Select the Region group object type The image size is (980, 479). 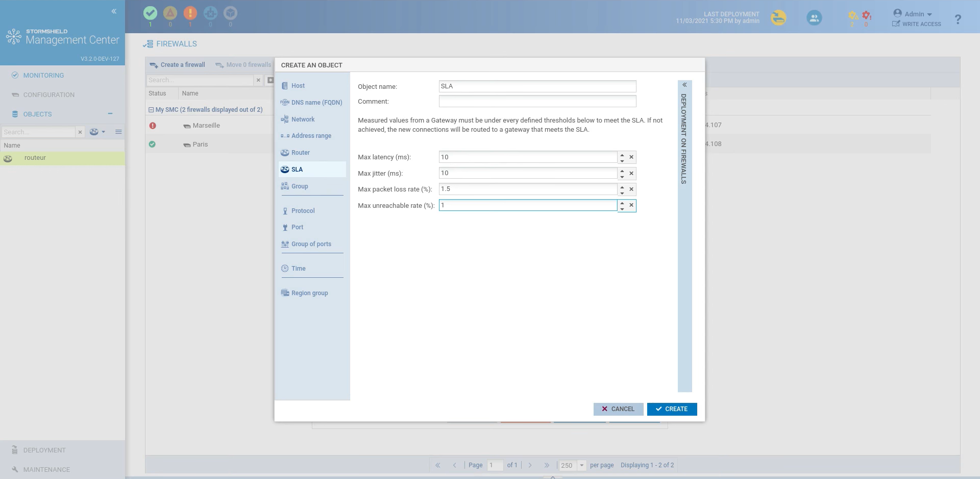click(309, 293)
